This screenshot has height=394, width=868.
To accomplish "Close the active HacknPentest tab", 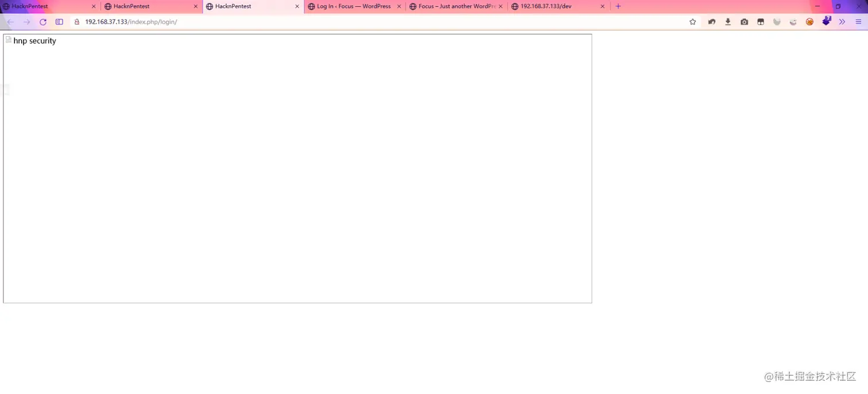I will pyautogui.click(x=297, y=6).
